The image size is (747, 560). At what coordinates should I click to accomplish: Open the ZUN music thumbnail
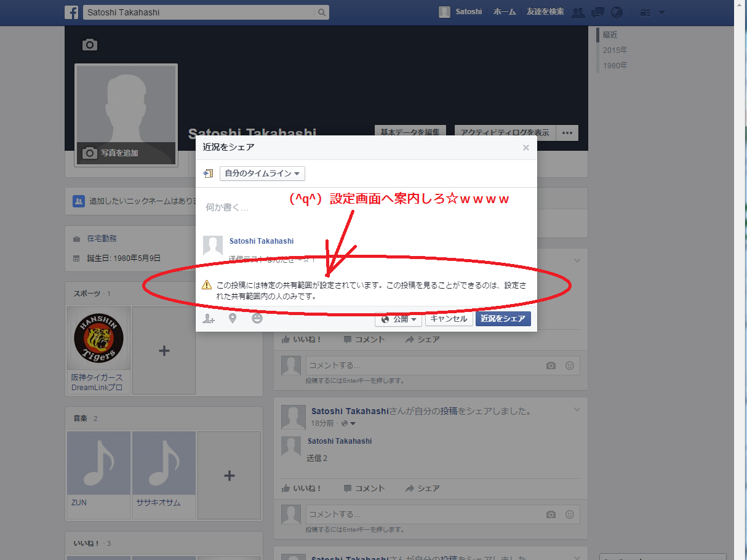tap(98, 463)
